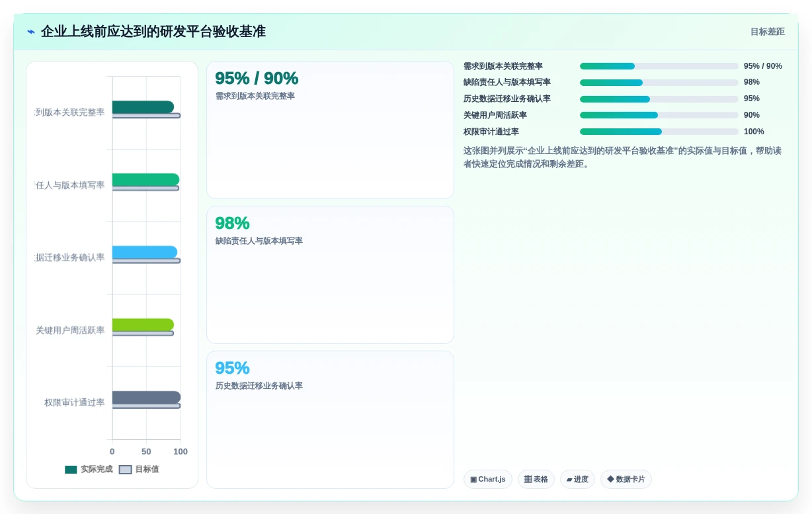Open the 95% 历史数据迁移 data card
The height and width of the screenshot is (514, 812).
point(330,420)
